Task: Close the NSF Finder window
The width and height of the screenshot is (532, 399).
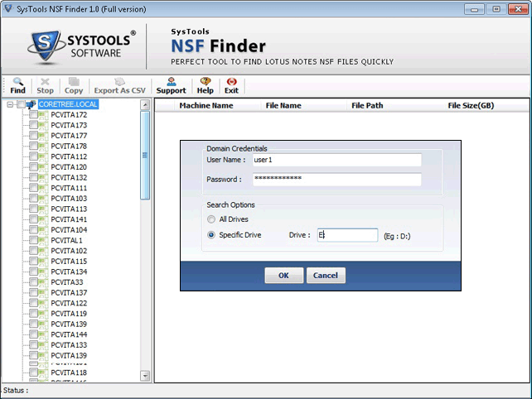Action: click(518, 9)
